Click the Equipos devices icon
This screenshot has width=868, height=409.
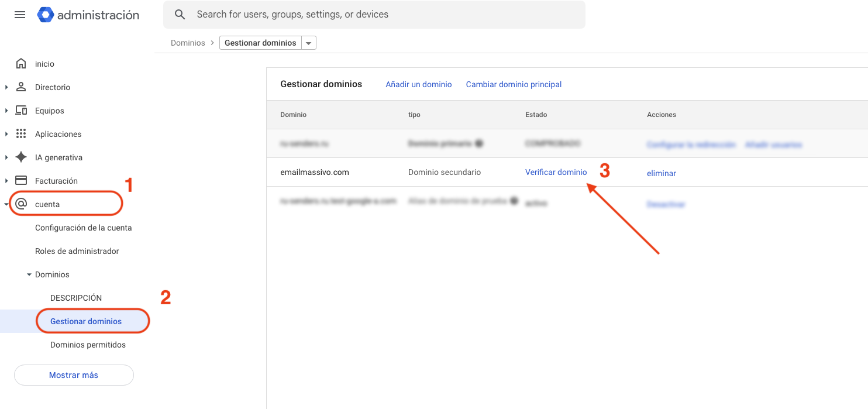click(21, 111)
